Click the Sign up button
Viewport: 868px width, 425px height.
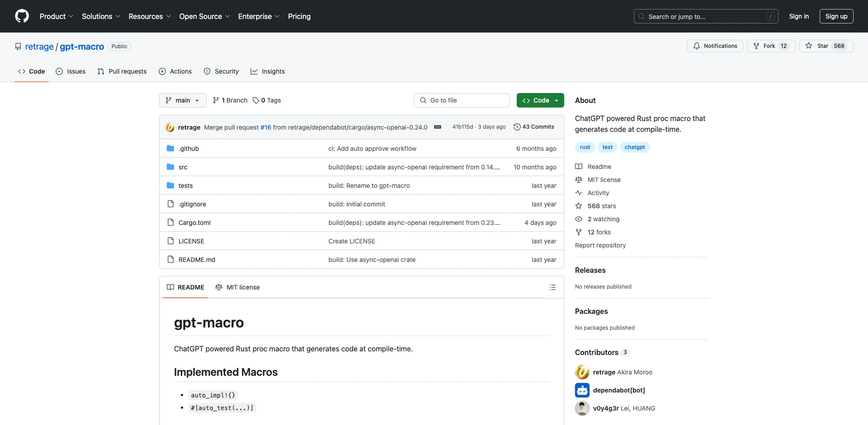(x=836, y=16)
